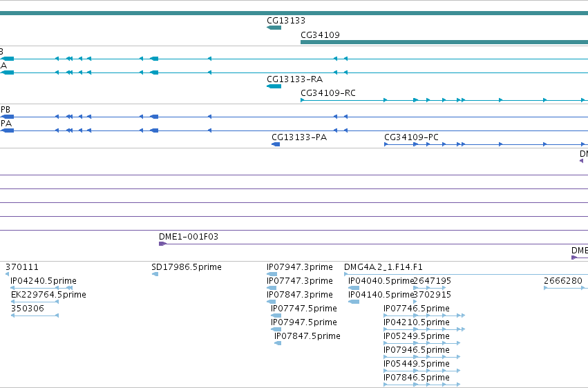Click the CG34109-PC protein label
This screenshot has height=388, width=588.
click(x=411, y=137)
